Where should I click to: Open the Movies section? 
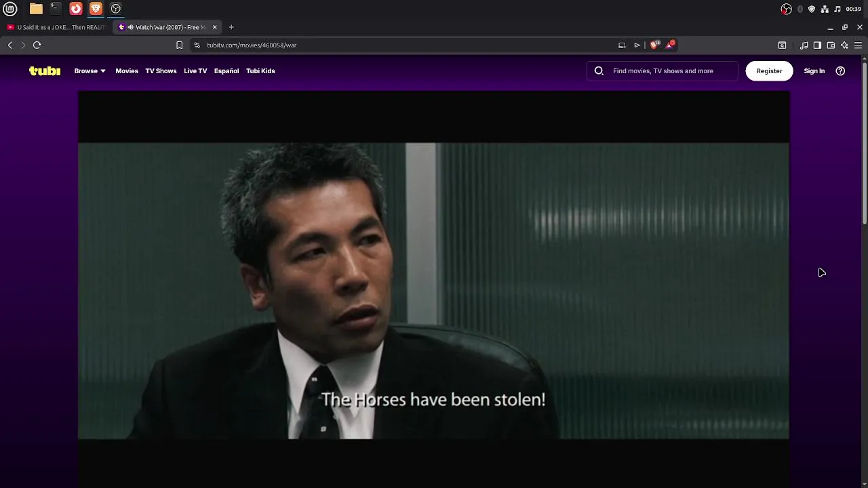[x=127, y=70]
